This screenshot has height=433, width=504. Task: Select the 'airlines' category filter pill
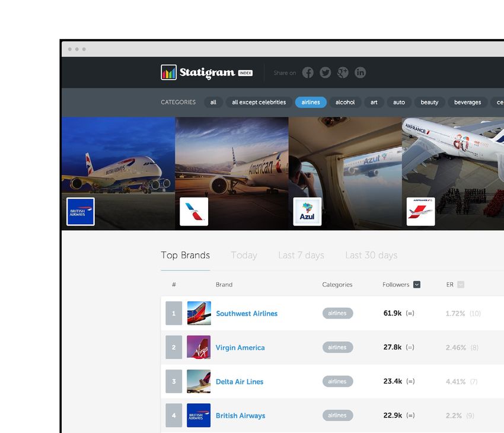coord(311,102)
